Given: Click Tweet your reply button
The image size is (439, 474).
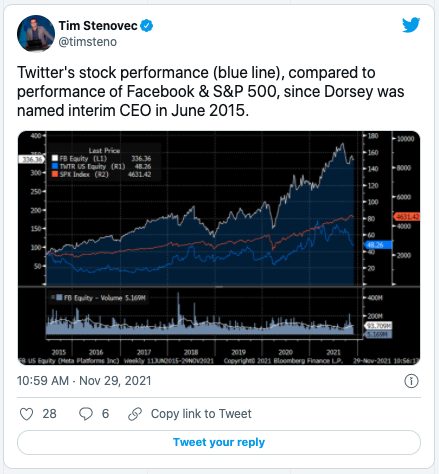Looking at the screenshot, I should click(219, 442).
